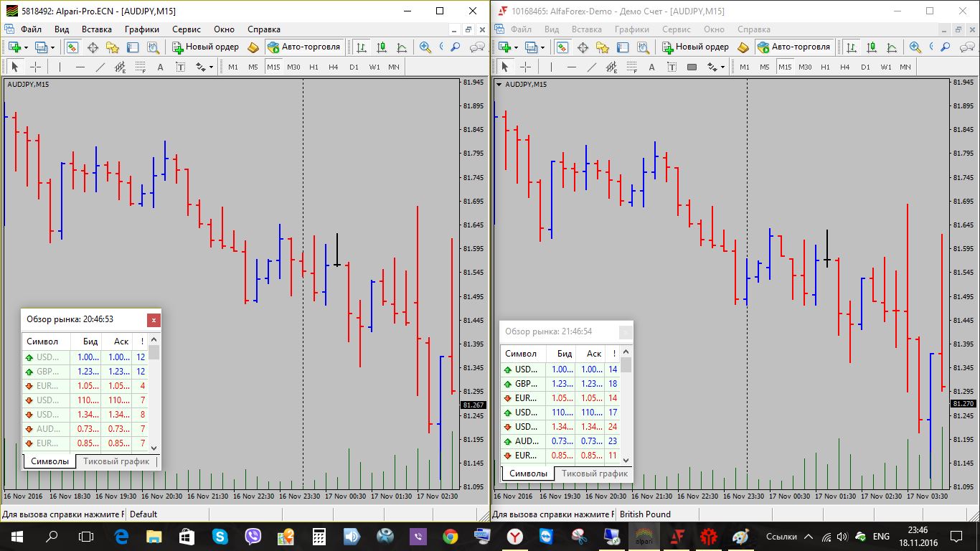Open Файл menu in Alpari window

tap(31, 29)
